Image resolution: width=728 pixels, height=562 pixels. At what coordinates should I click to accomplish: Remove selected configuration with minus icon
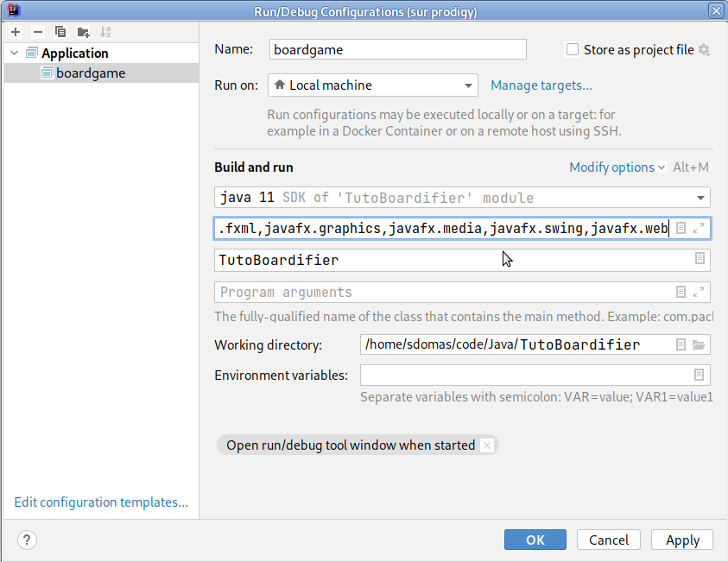[x=37, y=32]
